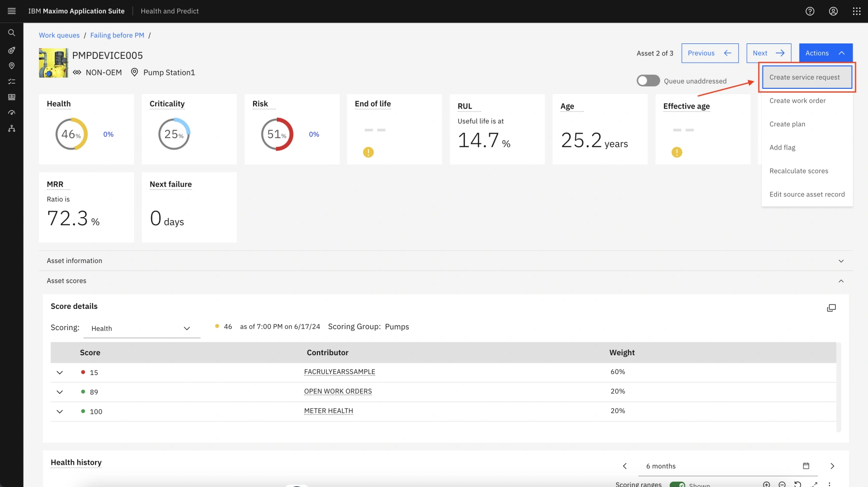Open the user profile icon
Image resolution: width=868 pixels, height=487 pixels.
tap(833, 11)
